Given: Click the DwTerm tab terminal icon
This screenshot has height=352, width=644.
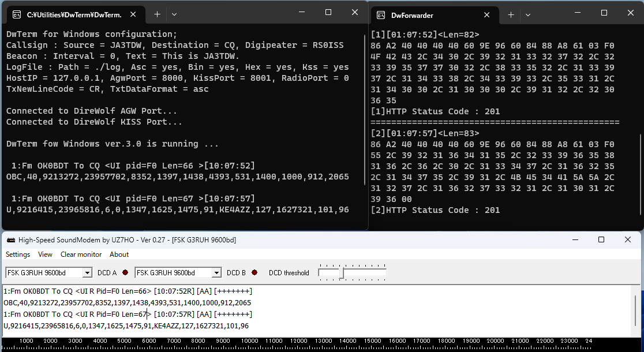Looking at the screenshot, I should 17,15.
